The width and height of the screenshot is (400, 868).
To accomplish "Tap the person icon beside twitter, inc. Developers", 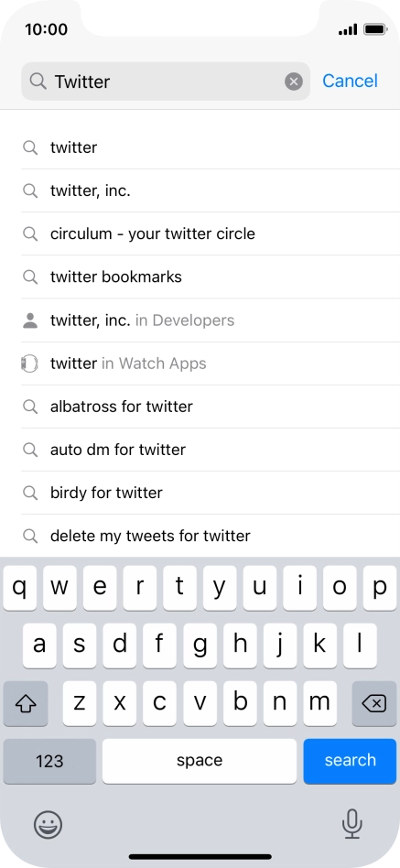I will click(x=30, y=320).
